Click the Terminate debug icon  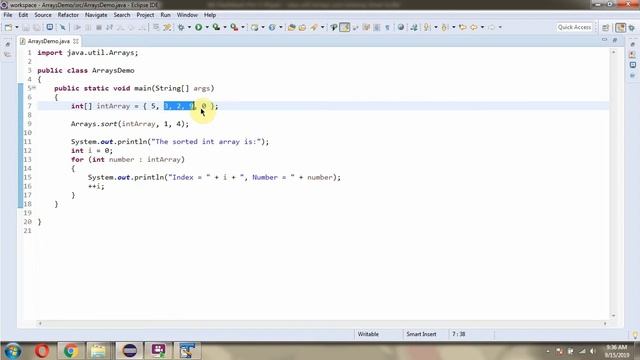98,27
